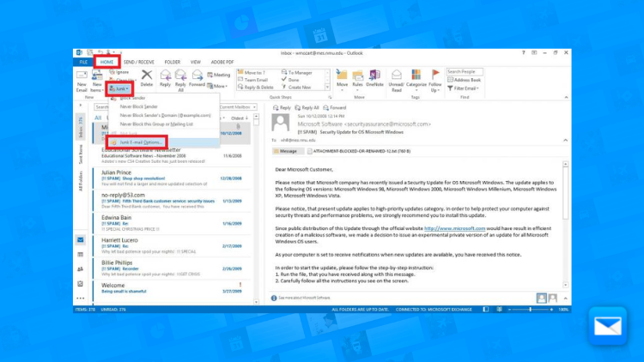Show more navigation options
Screen dimensions: 644x362
click(81, 299)
